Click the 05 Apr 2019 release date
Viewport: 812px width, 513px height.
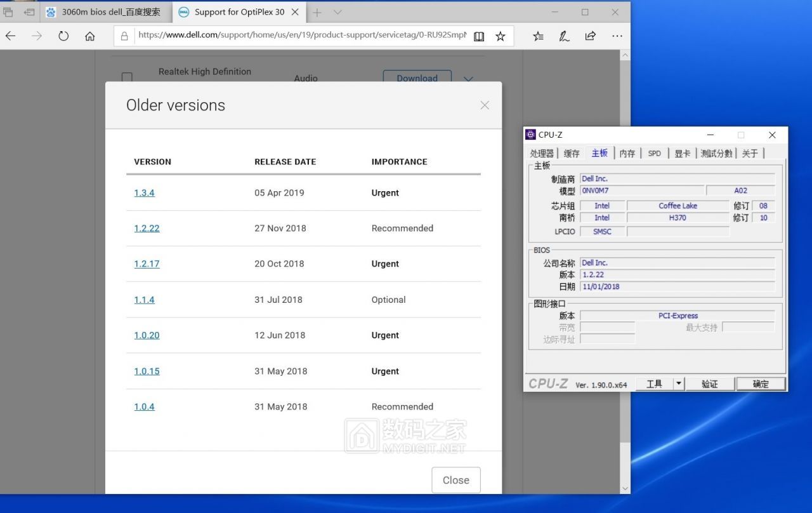pyautogui.click(x=279, y=193)
